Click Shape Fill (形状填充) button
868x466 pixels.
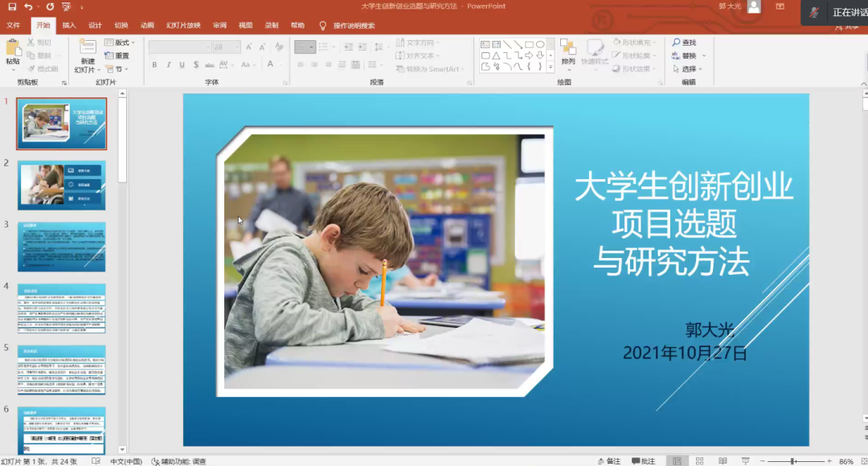coord(634,43)
